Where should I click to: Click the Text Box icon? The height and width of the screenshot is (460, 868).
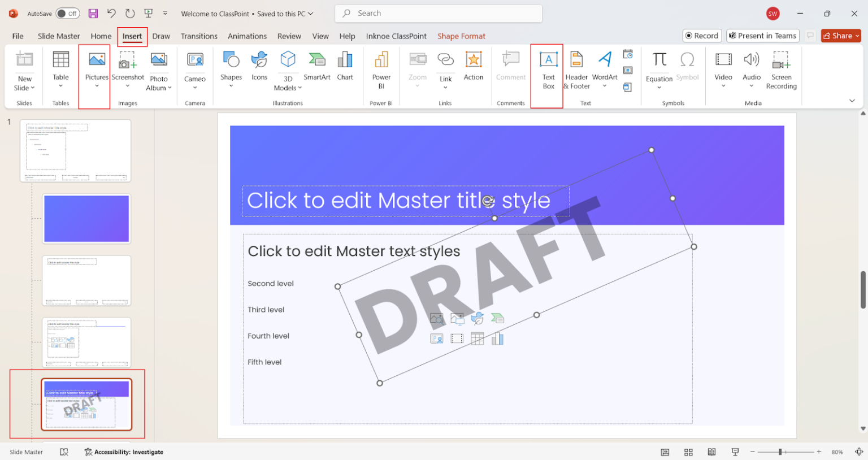tap(548, 60)
